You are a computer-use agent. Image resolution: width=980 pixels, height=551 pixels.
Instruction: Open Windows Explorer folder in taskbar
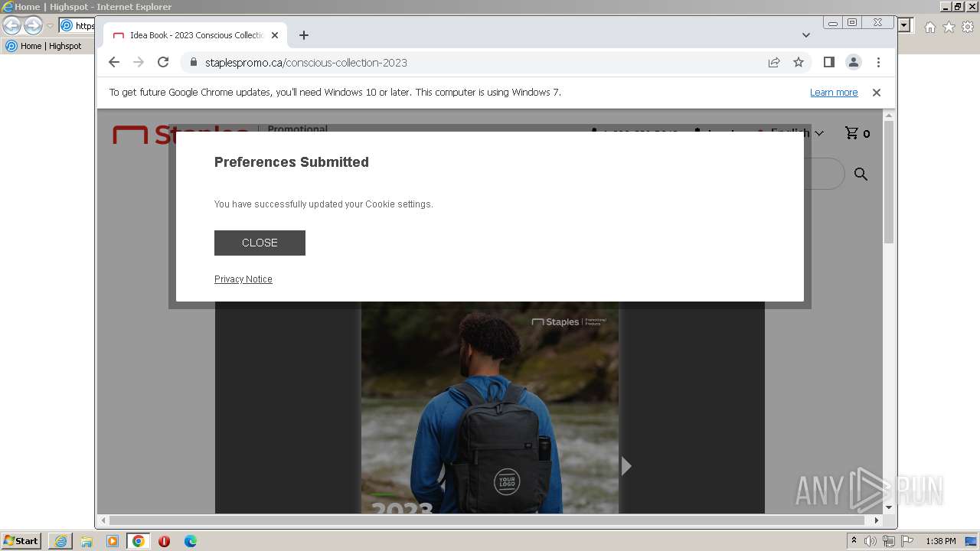(87, 541)
